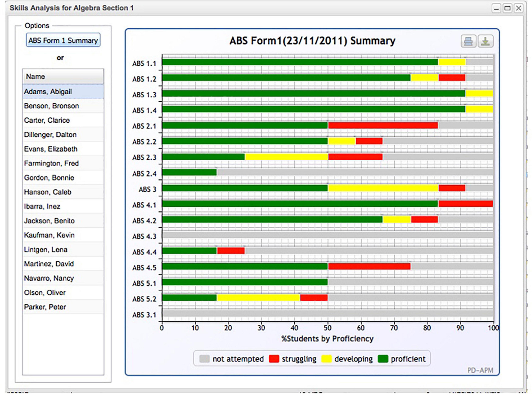532x395 pixels.
Task: Click the ABS 2.1 axis label
Action: coord(144,126)
